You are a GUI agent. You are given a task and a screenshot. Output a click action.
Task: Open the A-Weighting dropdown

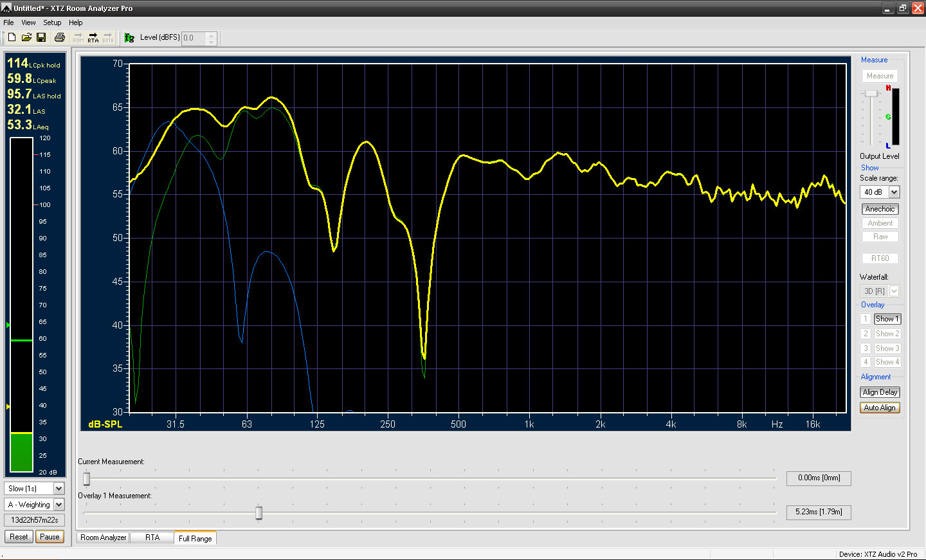click(x=59, y=505)
